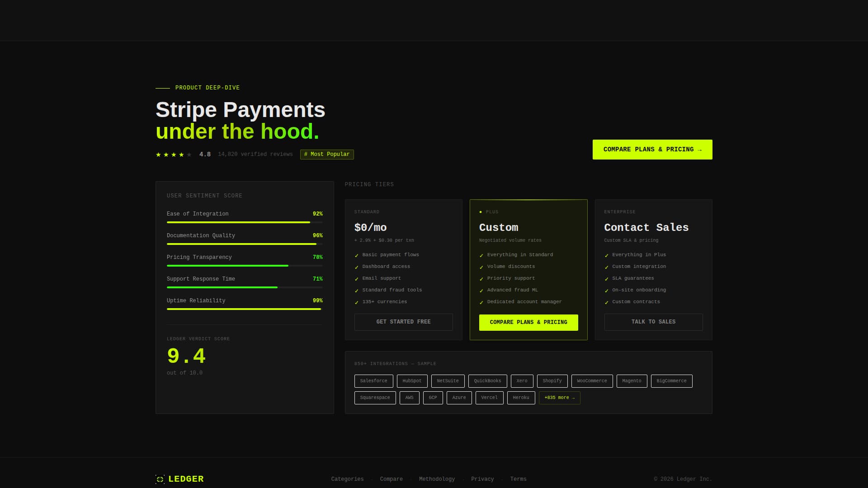Click the Negotiated volume rates subtitle
868x488 pixels.
510,240
